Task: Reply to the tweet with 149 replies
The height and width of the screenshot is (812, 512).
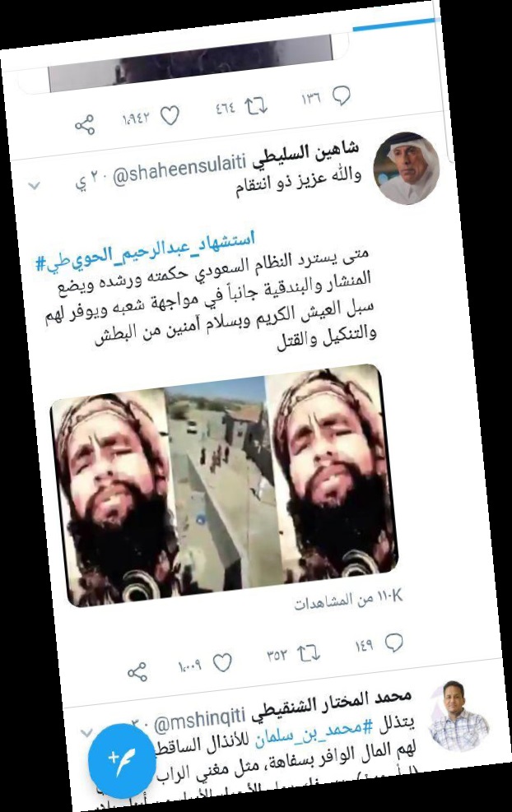Action: pos(393,643)
